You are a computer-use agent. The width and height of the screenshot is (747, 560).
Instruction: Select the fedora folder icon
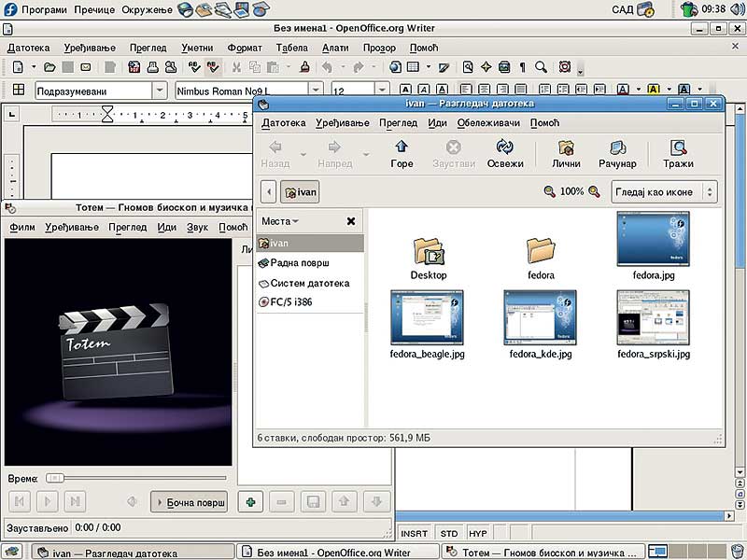(541, 251)
